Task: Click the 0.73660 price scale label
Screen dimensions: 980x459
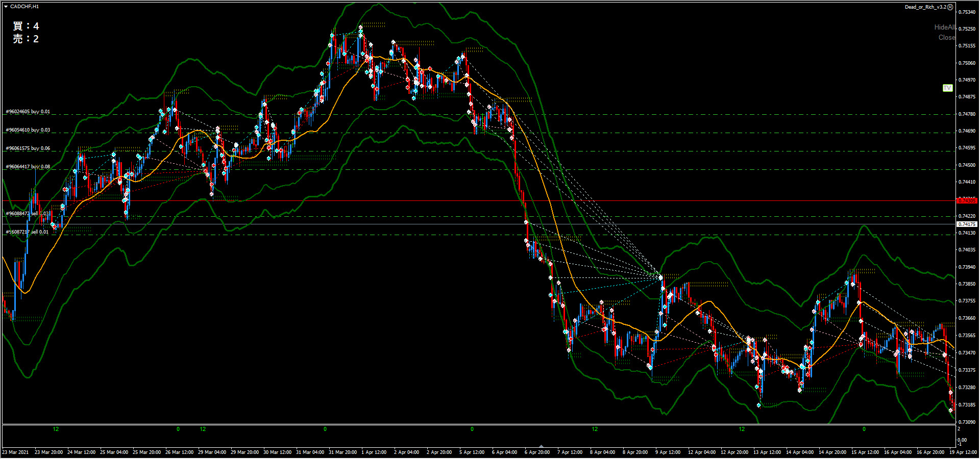Action: coord(967,318)
